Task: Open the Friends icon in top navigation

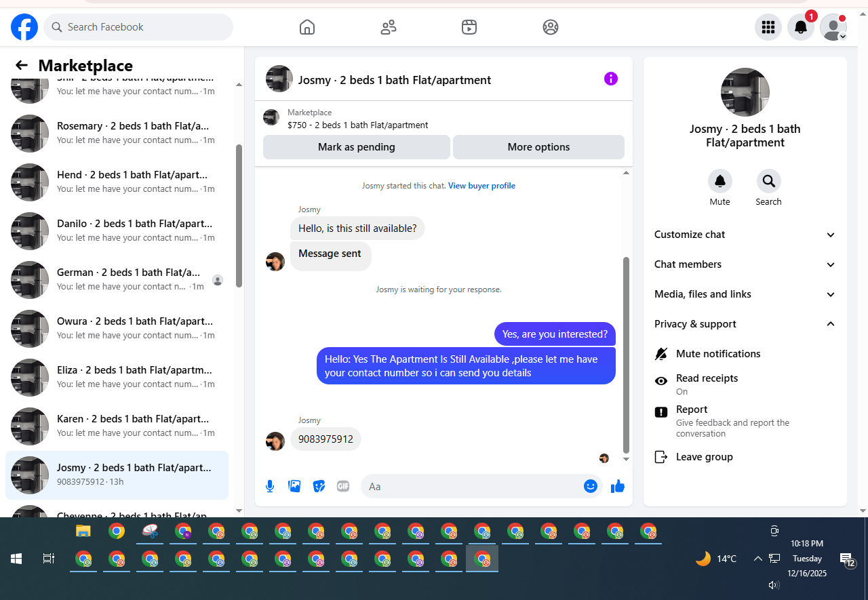Action: click(389, 27)
